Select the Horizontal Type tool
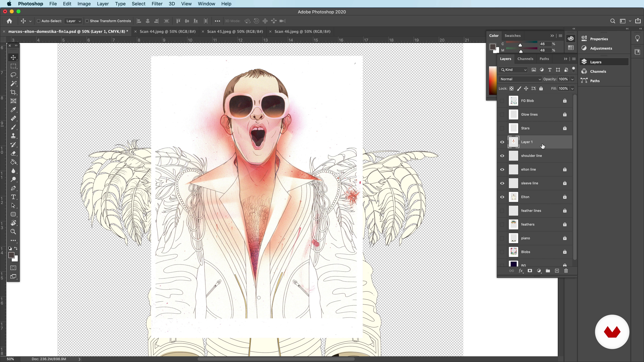 point(13,197)
